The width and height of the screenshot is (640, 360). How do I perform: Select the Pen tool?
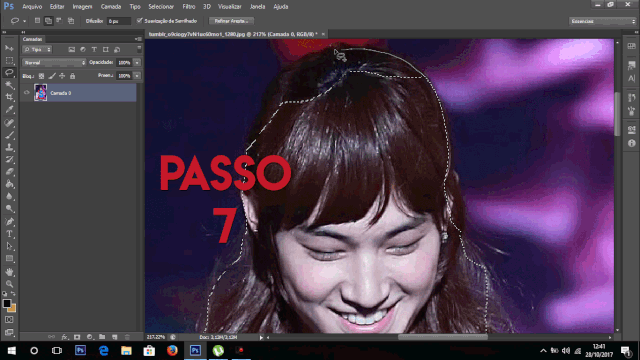click(9, 222)
